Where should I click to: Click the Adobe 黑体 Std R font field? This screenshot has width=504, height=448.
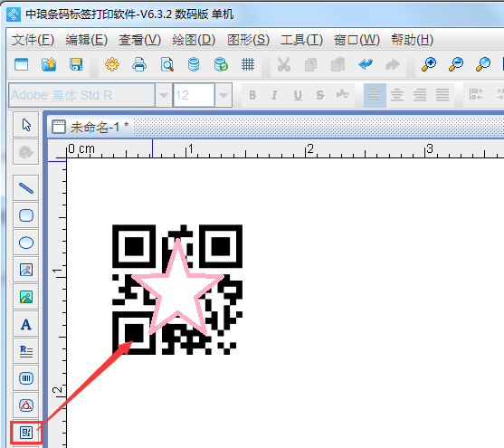(82, 95)
